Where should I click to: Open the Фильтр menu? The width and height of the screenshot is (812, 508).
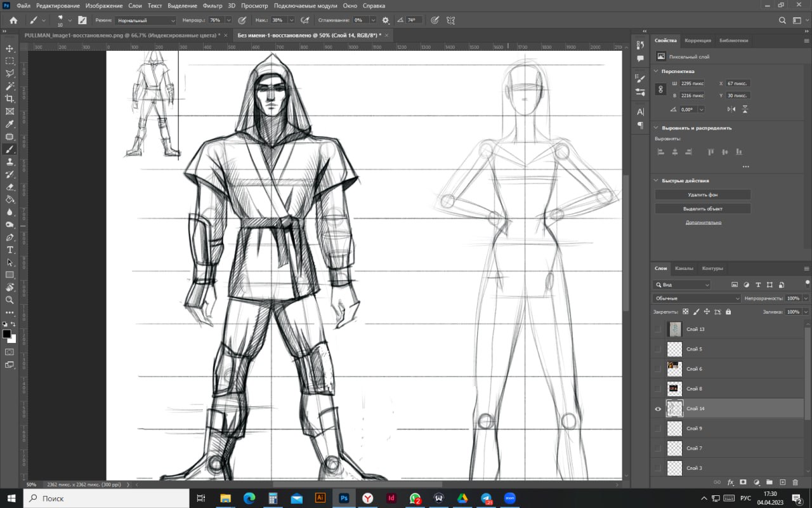(x=213, y=6)
